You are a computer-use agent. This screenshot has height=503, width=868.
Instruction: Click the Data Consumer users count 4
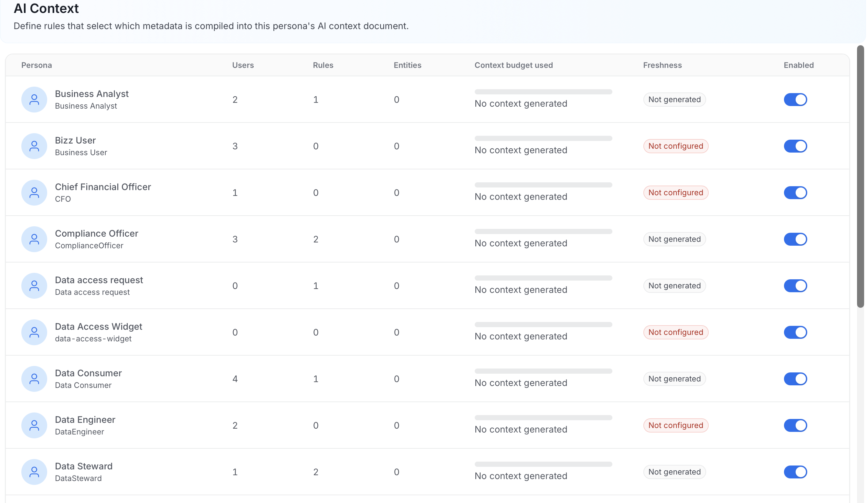pyautogui.click(x=235, y=379)
